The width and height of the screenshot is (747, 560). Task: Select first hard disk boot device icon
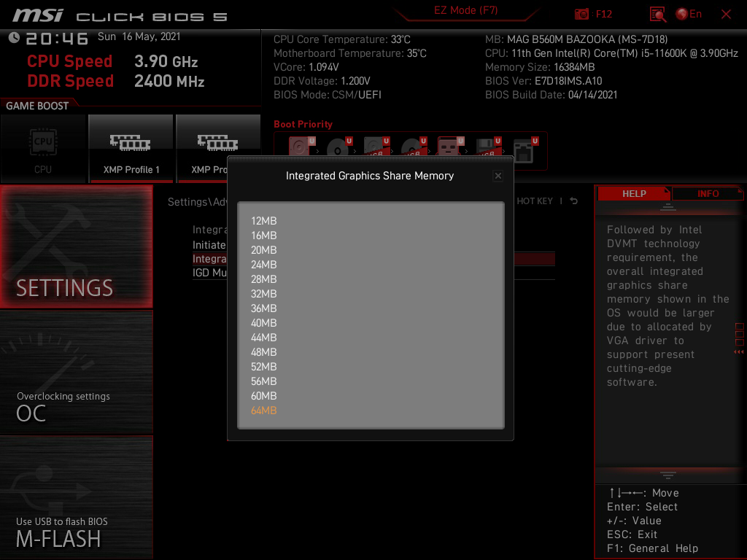[x=301, y=147]
